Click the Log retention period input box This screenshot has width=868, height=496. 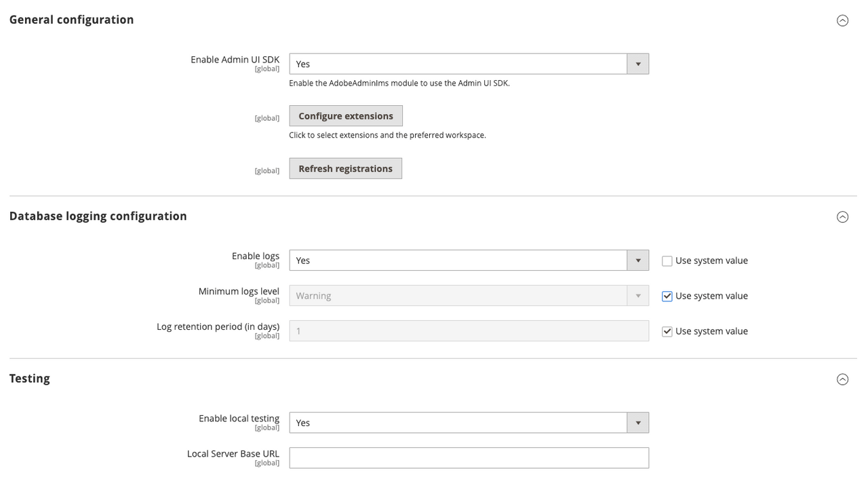point(469,331)
